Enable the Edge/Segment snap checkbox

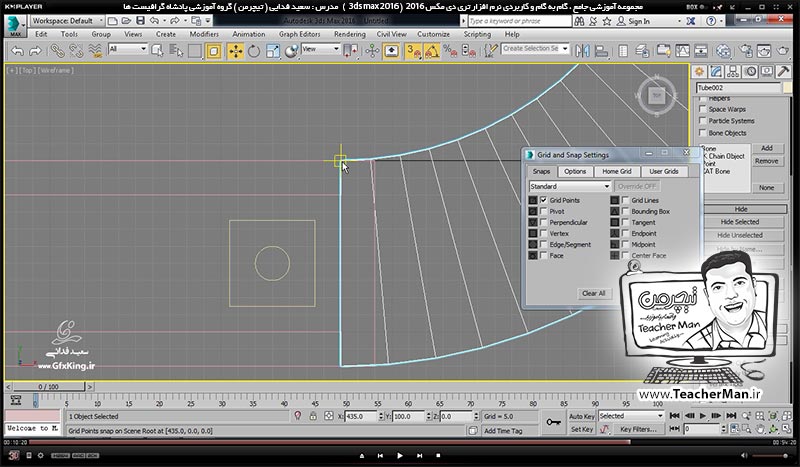pyautogui.click(x=543, y=244)
